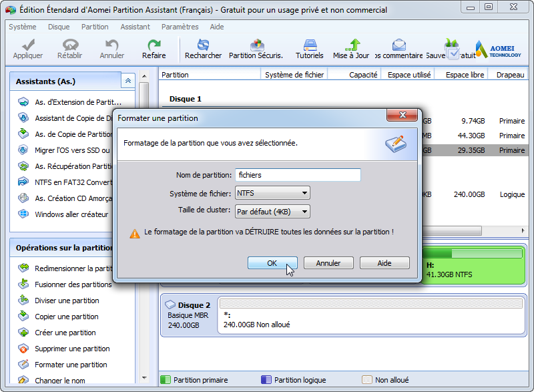The height and width of the screenshot is (392, 534).
Task: Select the row with 44.30GB free
Action: (x=475, y=136)
